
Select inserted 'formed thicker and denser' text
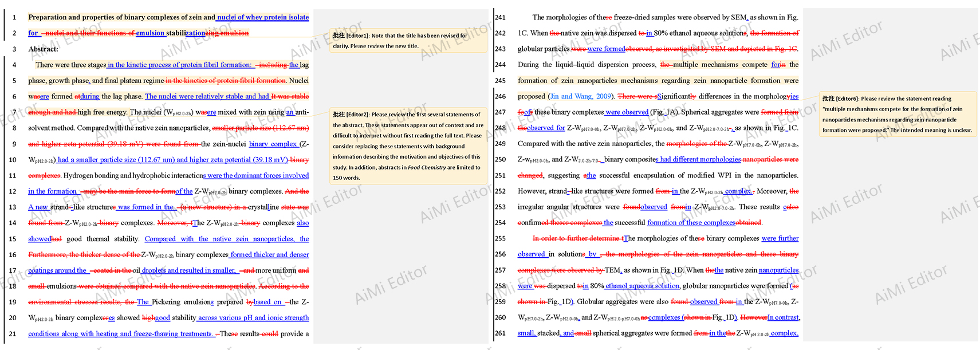click(270, 254)
